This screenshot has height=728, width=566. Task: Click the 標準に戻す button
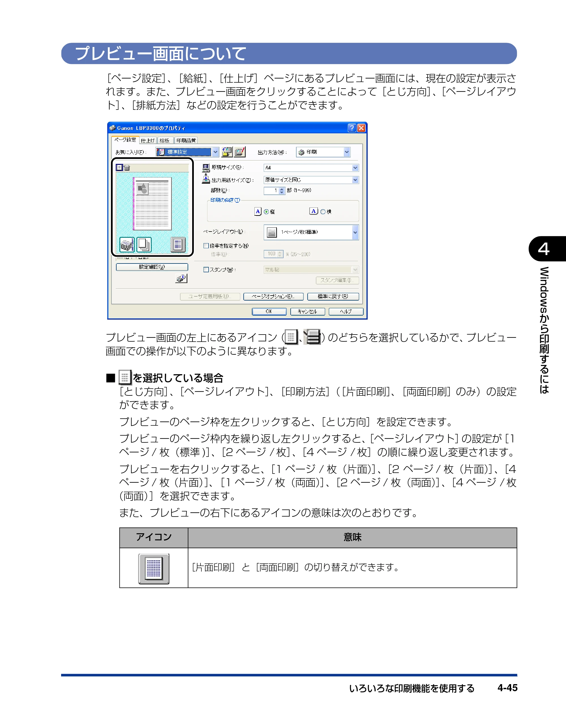tap(333, 296)
